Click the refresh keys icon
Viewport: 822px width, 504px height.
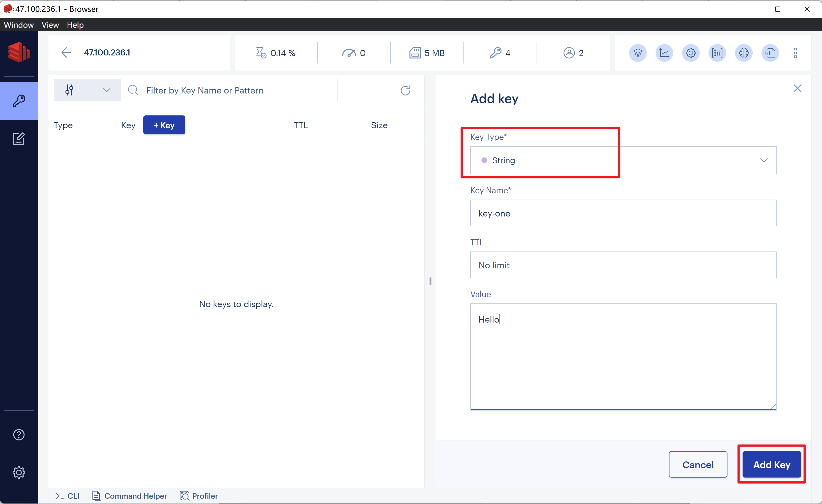(x=405, y=90)
